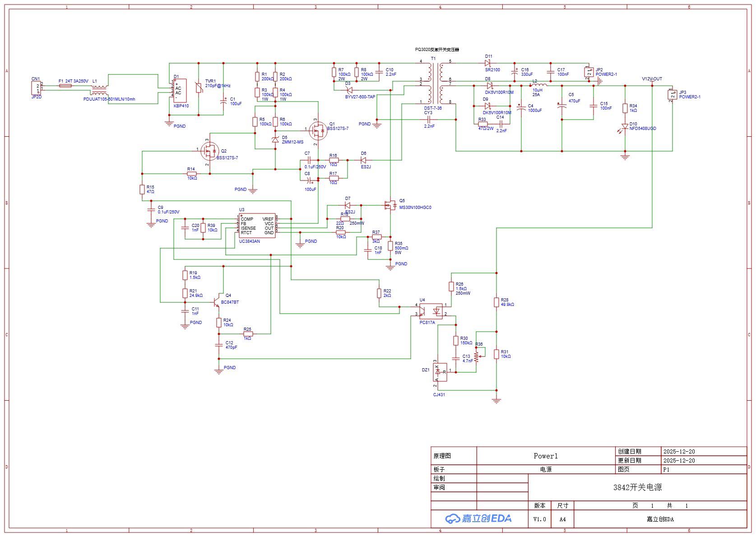756x537 pixels.
Task: Click the PC817A optocoupler U4
Action: (431, 311)
